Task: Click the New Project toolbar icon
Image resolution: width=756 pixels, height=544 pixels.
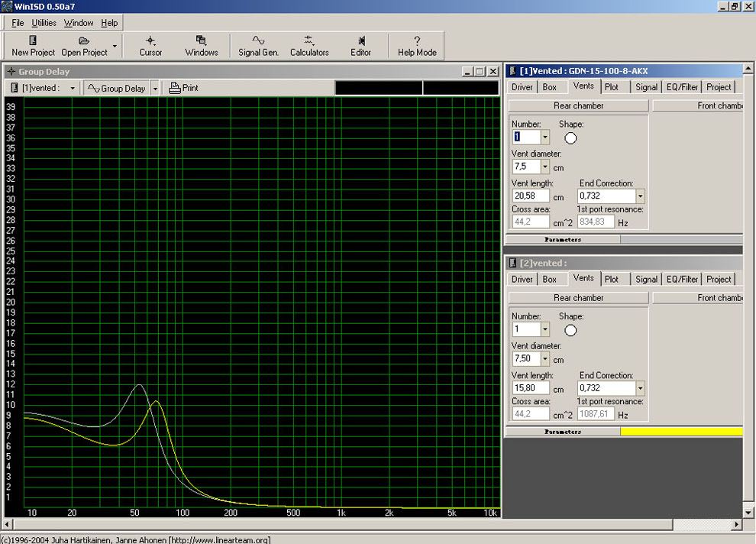Action: click(33, 40)
